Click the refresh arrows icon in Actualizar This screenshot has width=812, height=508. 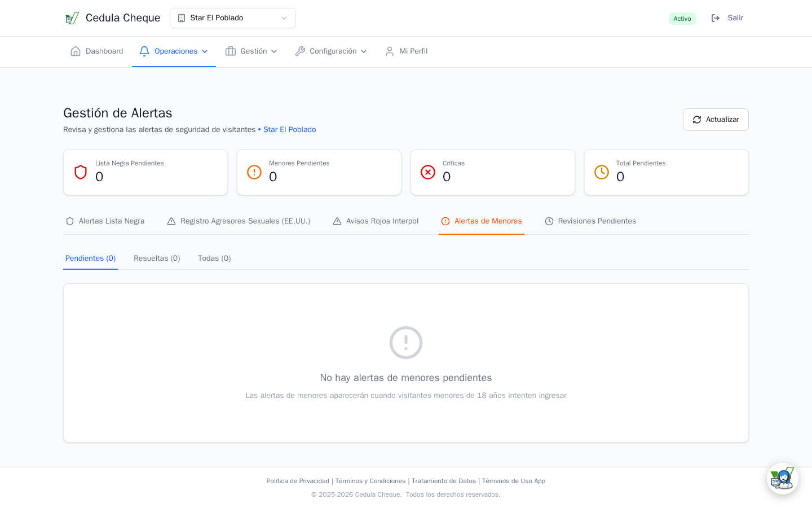coord(697,120)
